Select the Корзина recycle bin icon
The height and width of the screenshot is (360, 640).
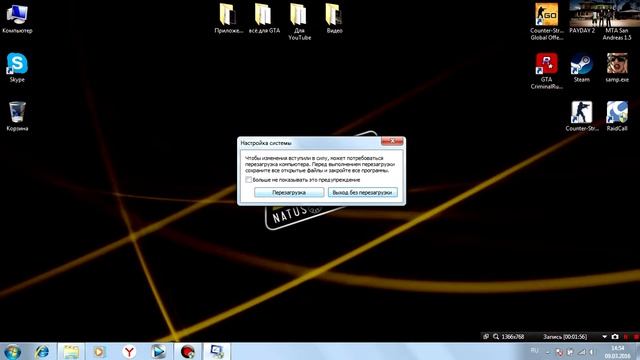[x=17, y=116]
